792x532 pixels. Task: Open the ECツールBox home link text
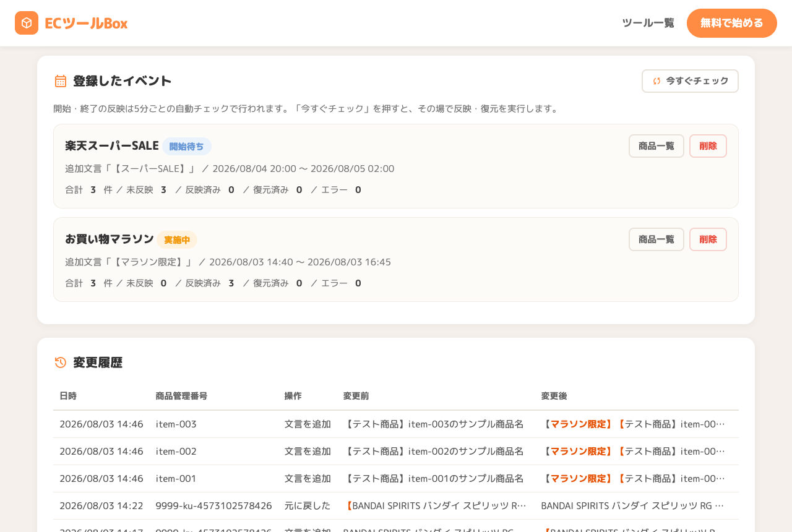(86, 23)
